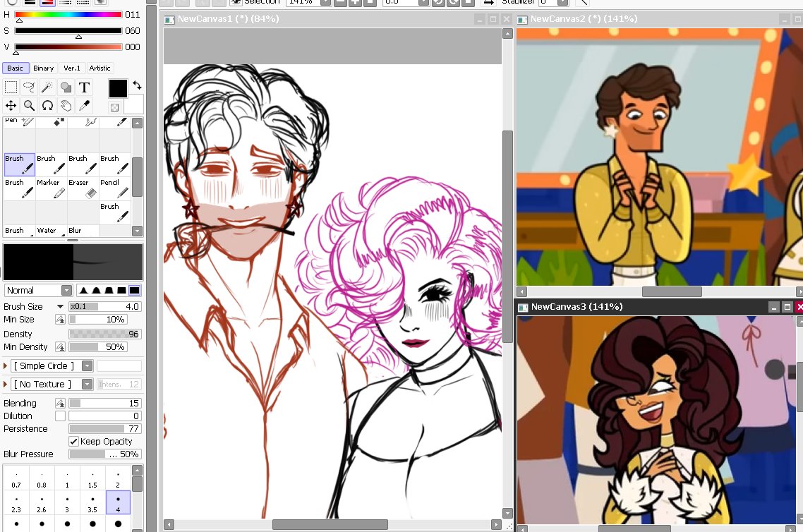Choose the 2.6 brush size preset
This screenshot has height=532, width=803.
point(42,503)
